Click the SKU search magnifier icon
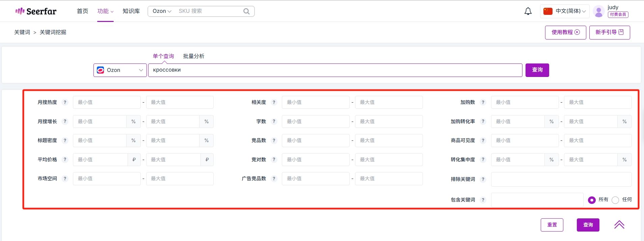Image resolution: width=644 pixels, height=241 pixels. [246, 11]
